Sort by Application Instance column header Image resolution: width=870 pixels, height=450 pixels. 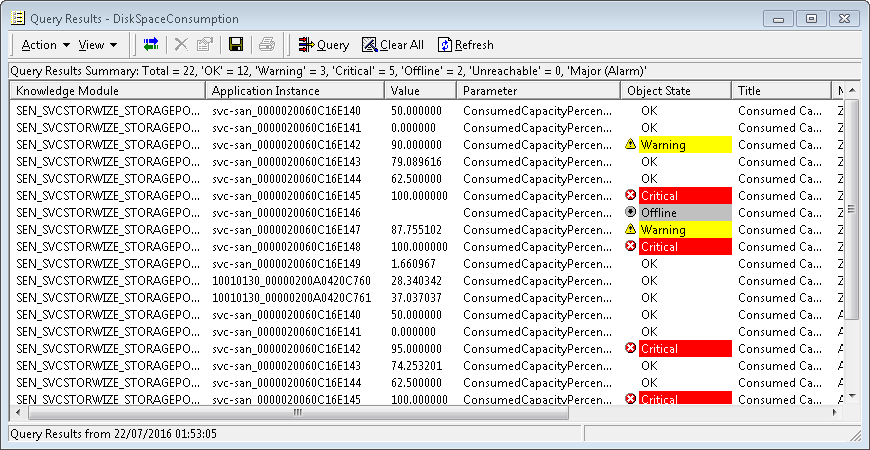295,91
